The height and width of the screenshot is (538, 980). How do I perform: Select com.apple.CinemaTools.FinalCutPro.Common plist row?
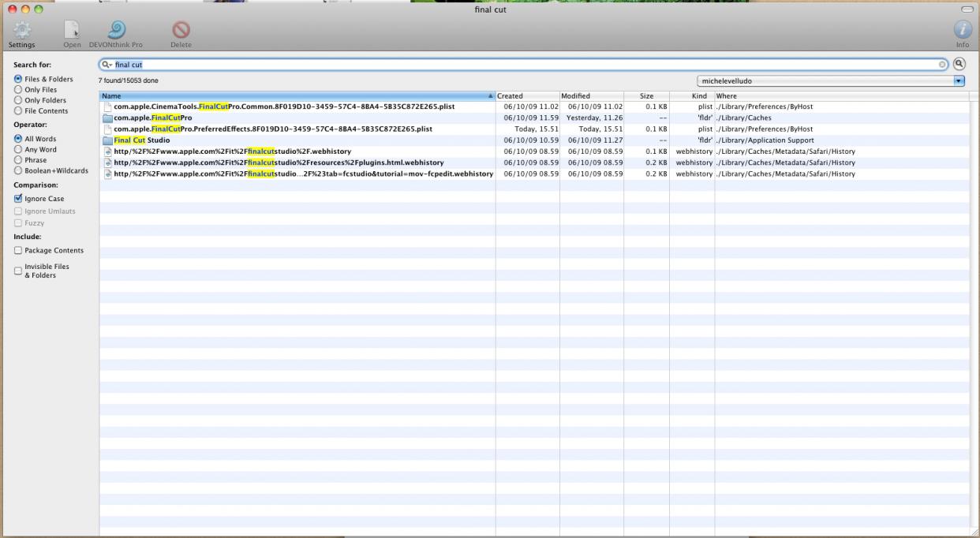click(x=534, y=106)
